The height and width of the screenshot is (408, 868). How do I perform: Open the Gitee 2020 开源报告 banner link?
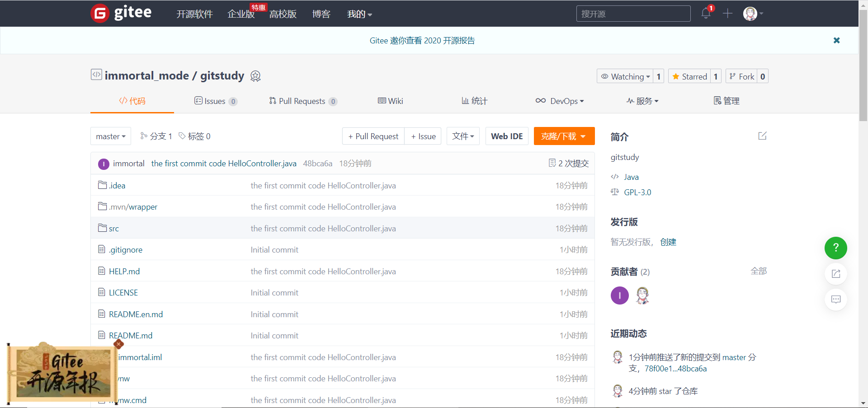coord(422,40)
